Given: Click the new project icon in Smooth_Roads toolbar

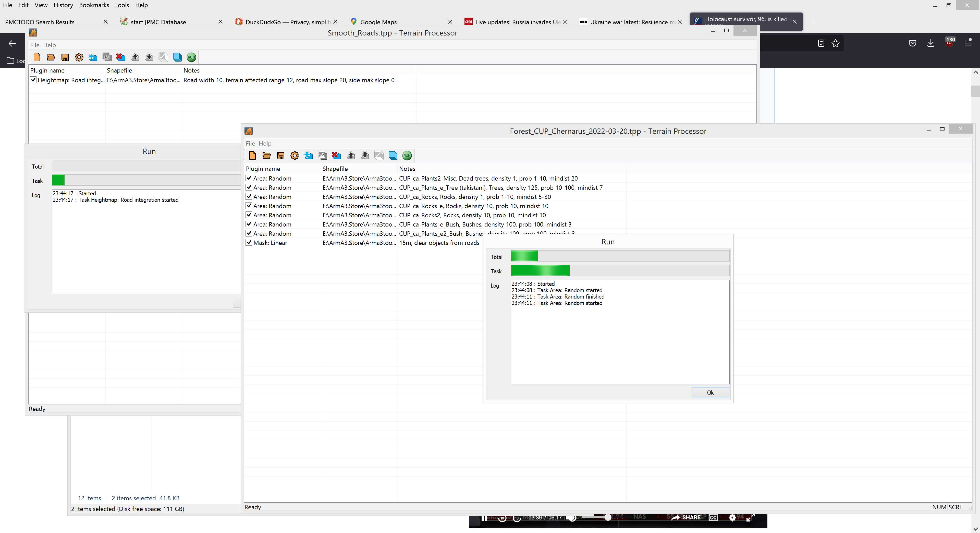Looking at the screenshot, I should (x=37, y=57).
